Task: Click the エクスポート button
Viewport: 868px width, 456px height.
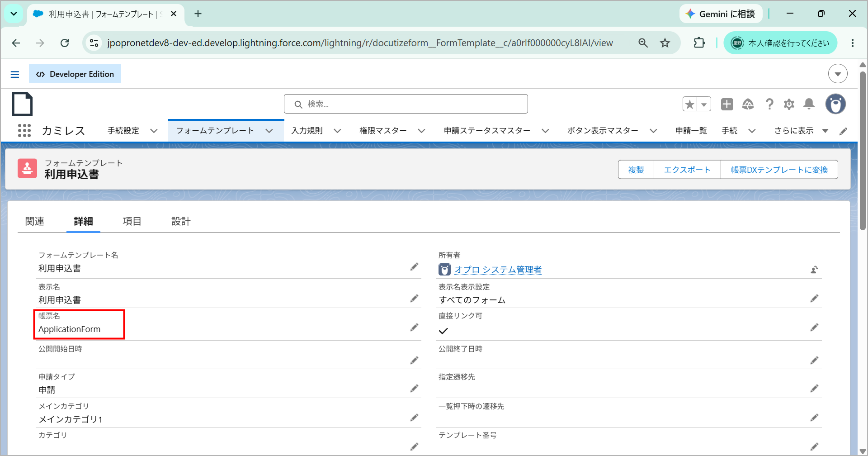Action: pyautogui.click(x=687, y=170)
